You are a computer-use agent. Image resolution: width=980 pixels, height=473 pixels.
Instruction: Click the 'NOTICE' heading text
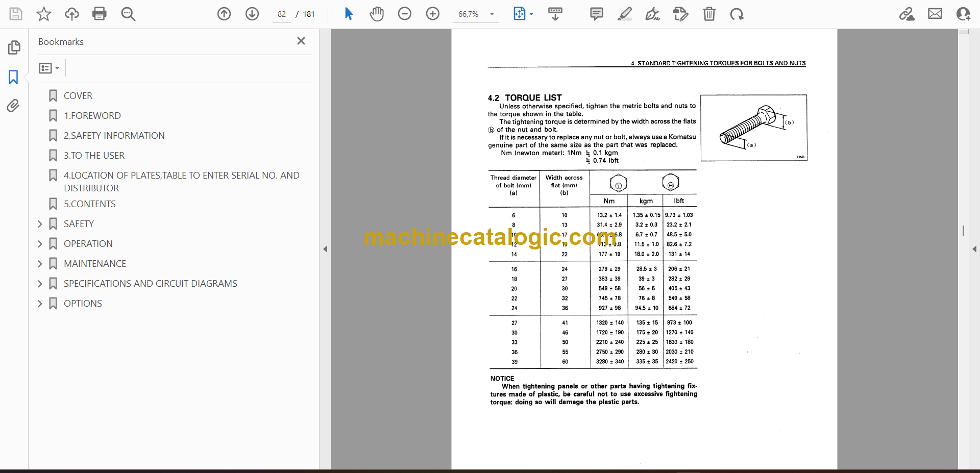(x=502, y=379)
